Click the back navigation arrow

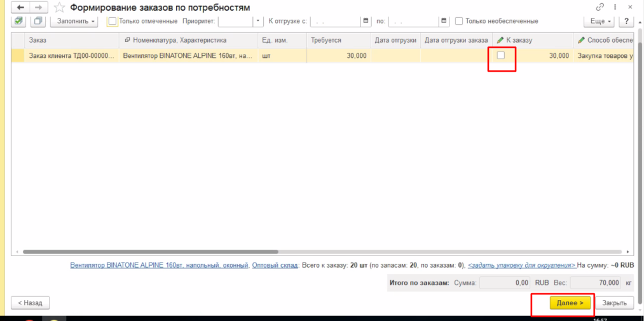pos(20,7)
